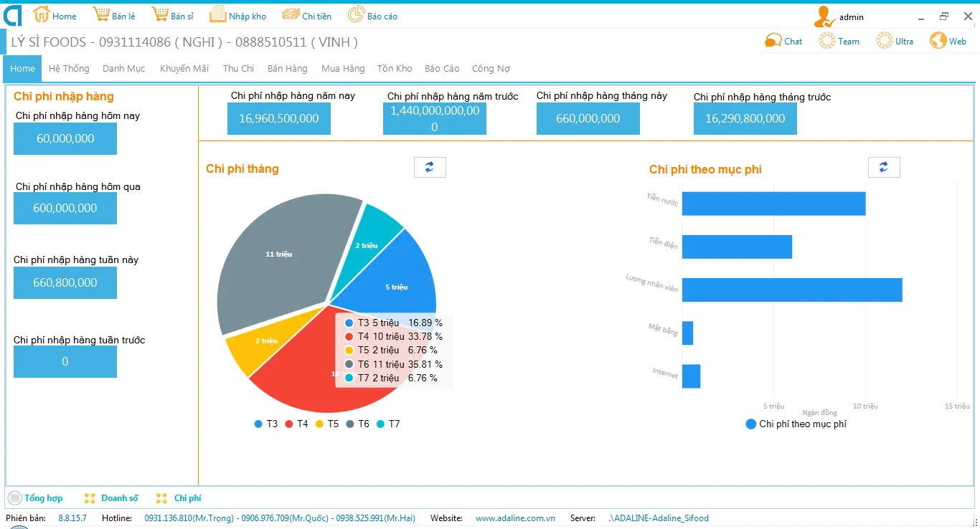980x529 pixels.
Task: Click the Home icon in top toolbar
Action: pos(42,15)
